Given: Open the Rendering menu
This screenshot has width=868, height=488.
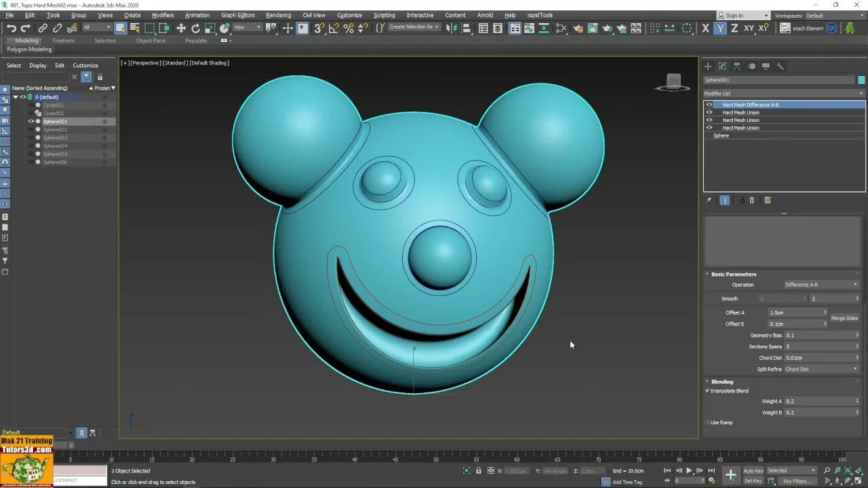Looking at the screenshot, I should [278, 15].
